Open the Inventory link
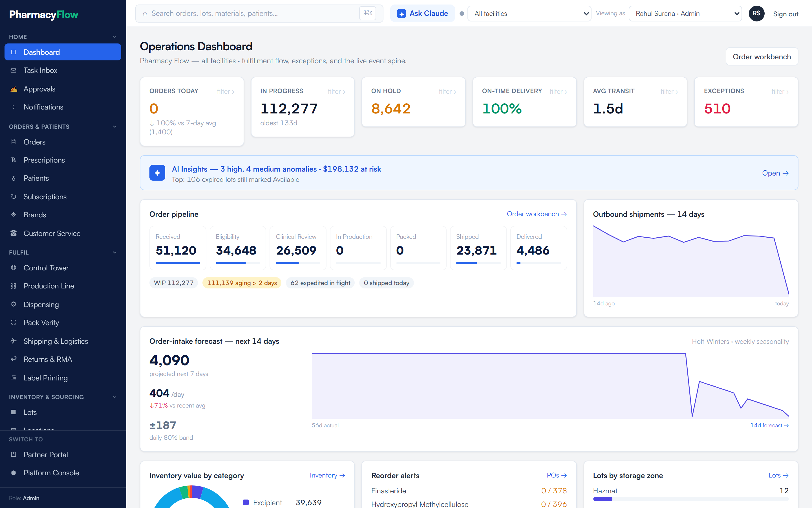 pyautogui.click(x=327, y=476)
